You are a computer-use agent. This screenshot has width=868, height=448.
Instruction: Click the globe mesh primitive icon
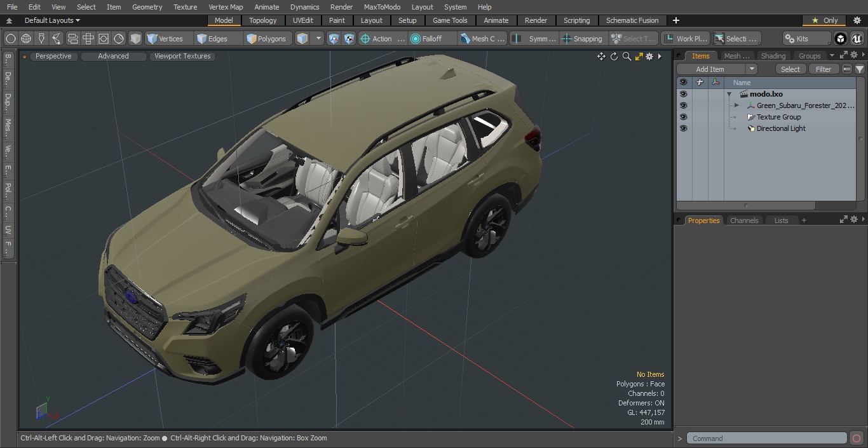26,39
